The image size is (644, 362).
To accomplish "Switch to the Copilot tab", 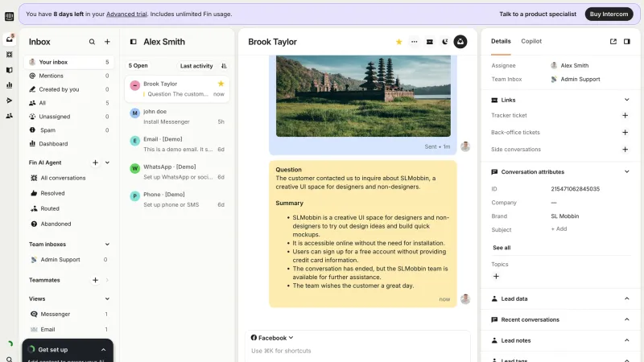I will (531, 42).
